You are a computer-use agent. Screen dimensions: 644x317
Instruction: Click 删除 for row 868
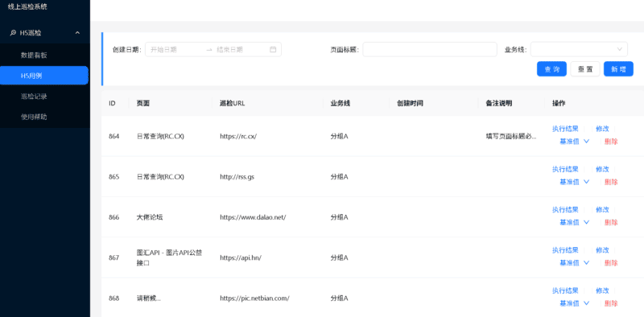(x=611, y=303)
